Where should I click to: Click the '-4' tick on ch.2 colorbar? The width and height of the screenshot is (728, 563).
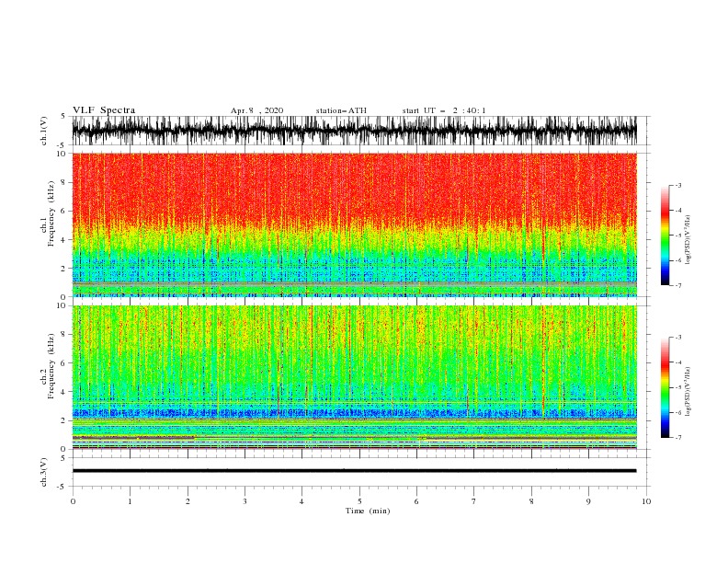(x=677, y=362)
